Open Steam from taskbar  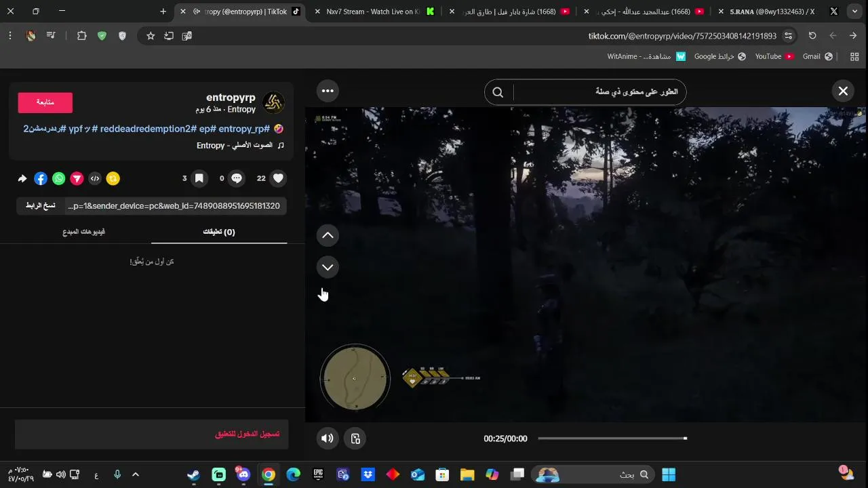(194, 474)
